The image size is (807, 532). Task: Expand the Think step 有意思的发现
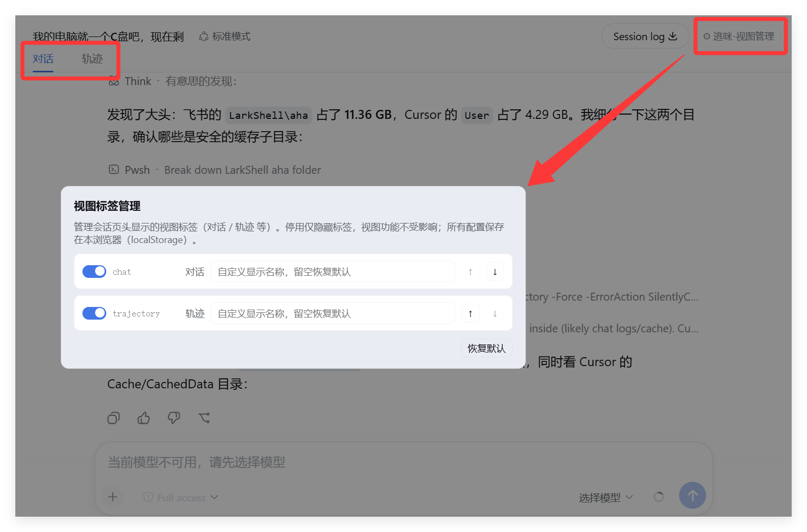coord(173,81)
